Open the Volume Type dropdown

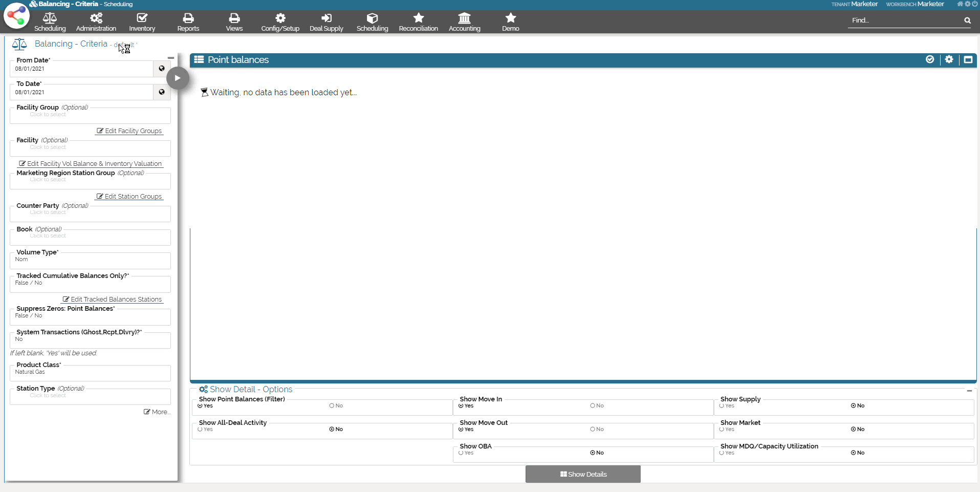[90, 260]
